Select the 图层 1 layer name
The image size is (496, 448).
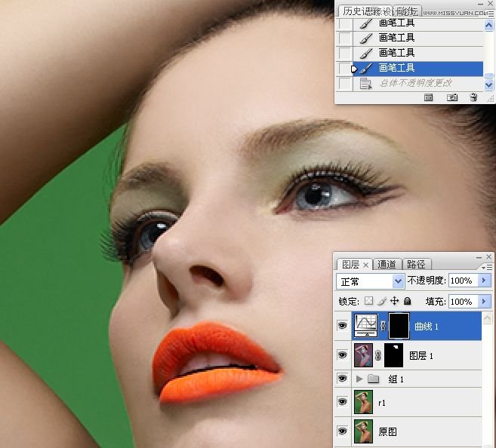point(421,356)
